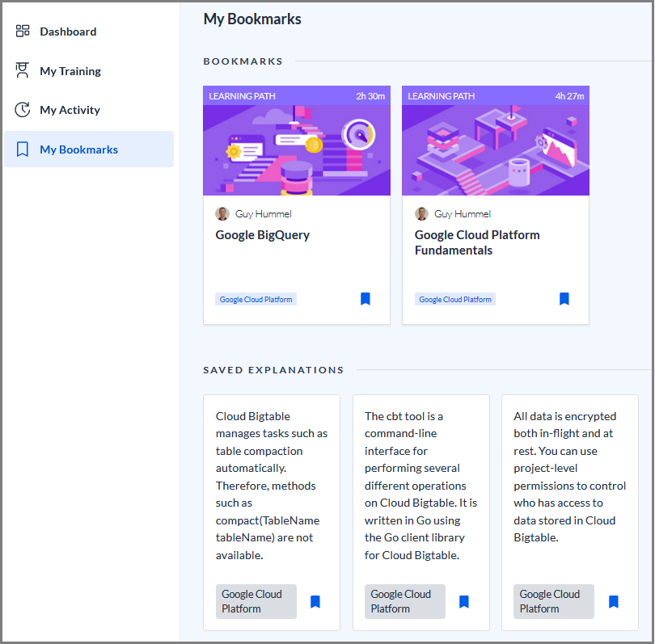
Task: Click the 4h 27m duration label
Action: tap(569, 96)
